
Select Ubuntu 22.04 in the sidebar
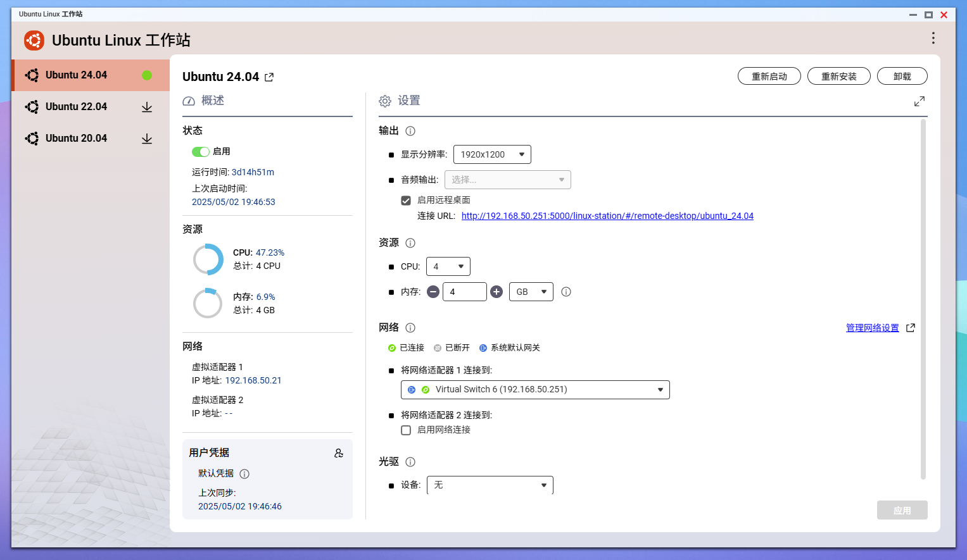(77, 107)
